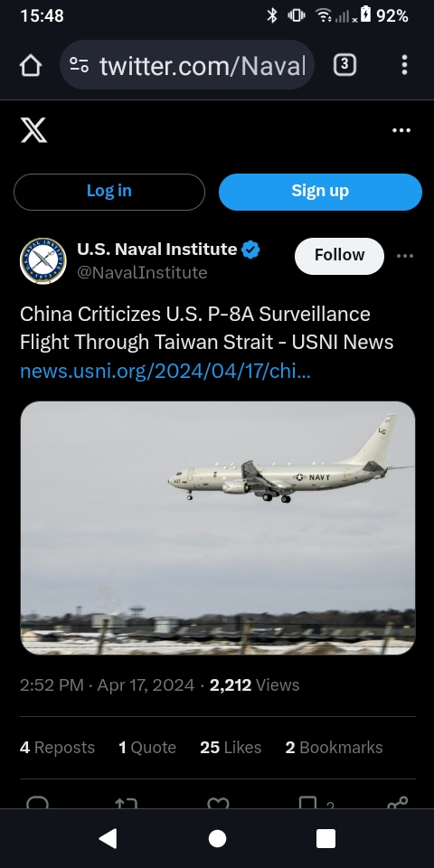View the 1 Quote list
This screenshot has width=434, height=868.
(x=147, y=748)
